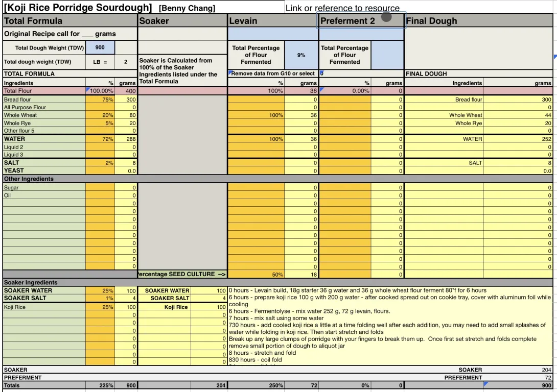The image size is (557, 392).
Task: Click the Final Dough WATER 252 grams cell
Action: 518,139
